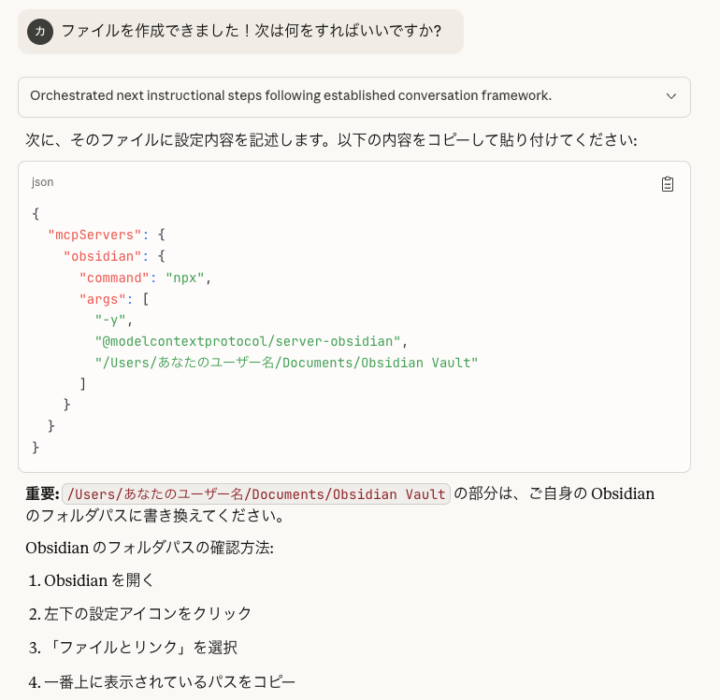This screenshot has width=720, height=700.
Task: Click the copy icon in the json code block
Action: pos(667,184)
